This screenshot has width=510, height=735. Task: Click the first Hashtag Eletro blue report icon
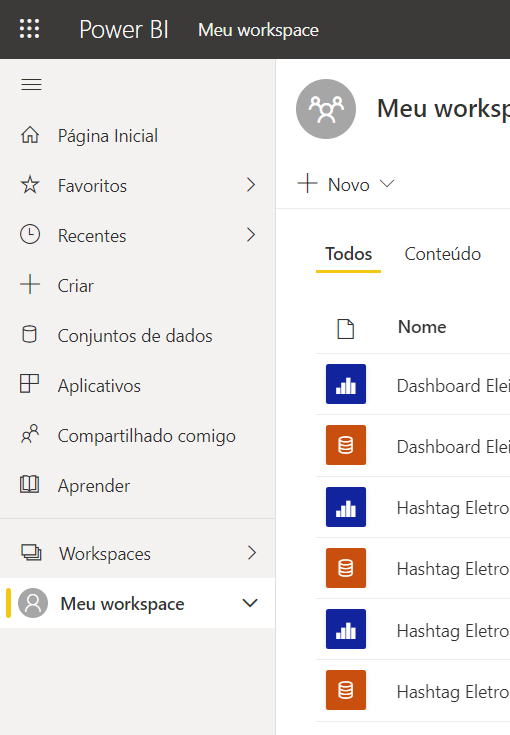(x=346, y=507)
